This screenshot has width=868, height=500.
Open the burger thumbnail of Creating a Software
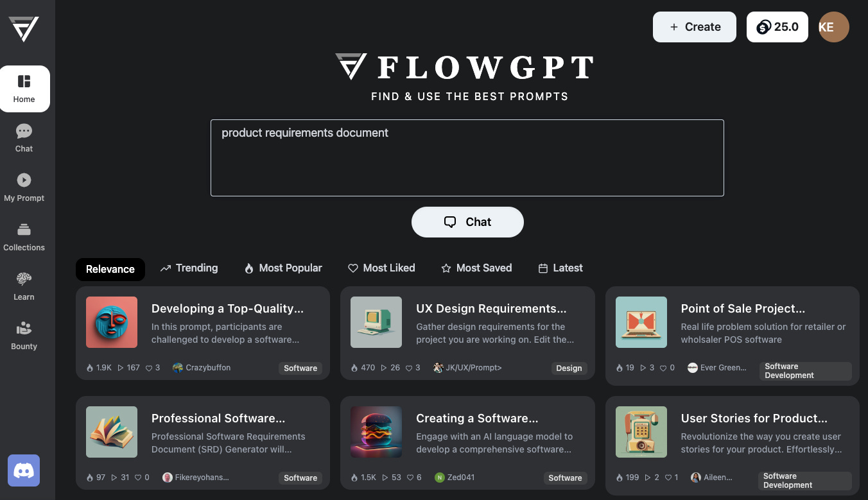click(376, 432)
